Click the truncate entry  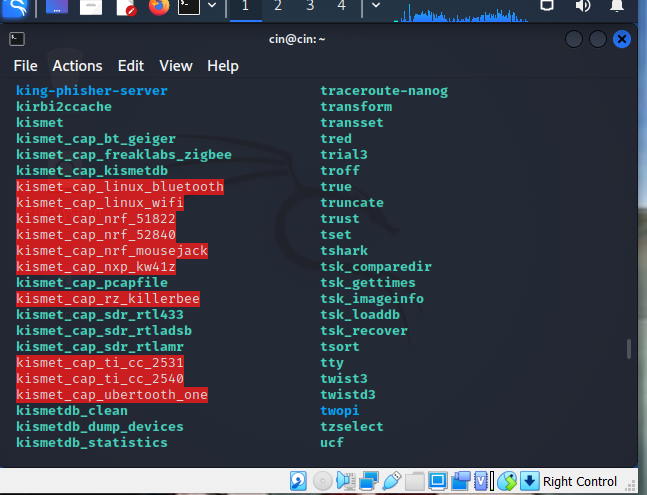(x=352, y=203)
